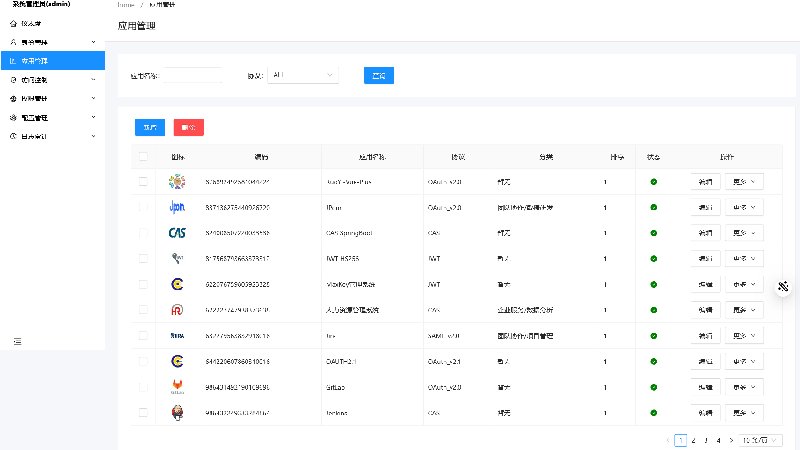Check the box for the Jenkins row
This screenshot has width=800, height=450.
click(143, 413)
